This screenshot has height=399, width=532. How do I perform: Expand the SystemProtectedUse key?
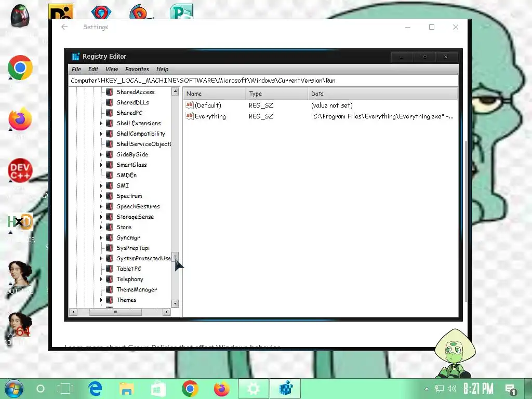(x=101, y=259)
